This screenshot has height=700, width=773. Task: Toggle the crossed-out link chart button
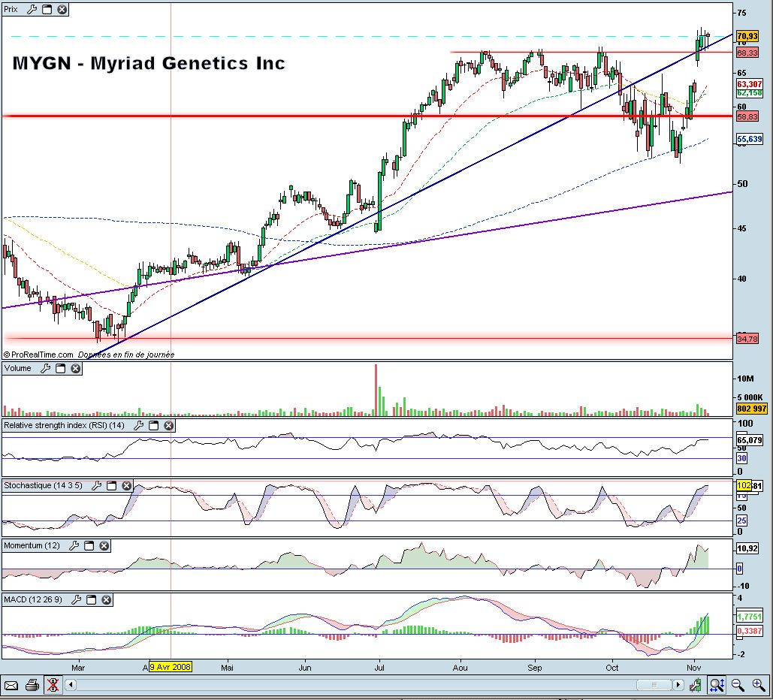pyautogui.click(x=53, y=685)
